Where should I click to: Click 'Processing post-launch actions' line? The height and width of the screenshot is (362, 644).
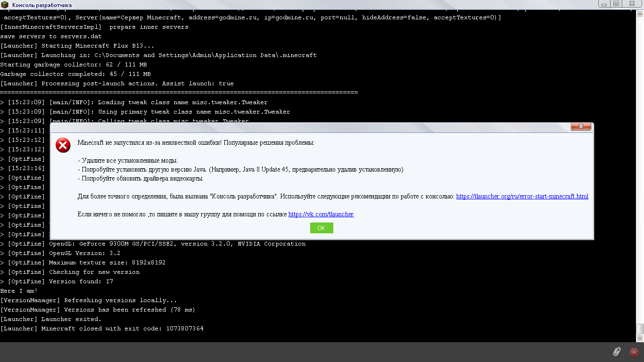click(117, 83)
